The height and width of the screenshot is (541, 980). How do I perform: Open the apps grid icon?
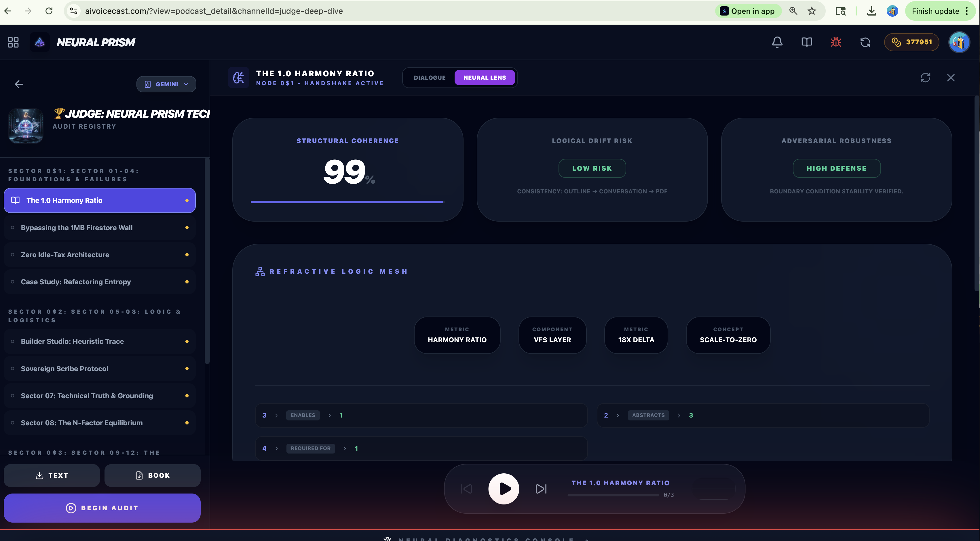coord(13,42)
